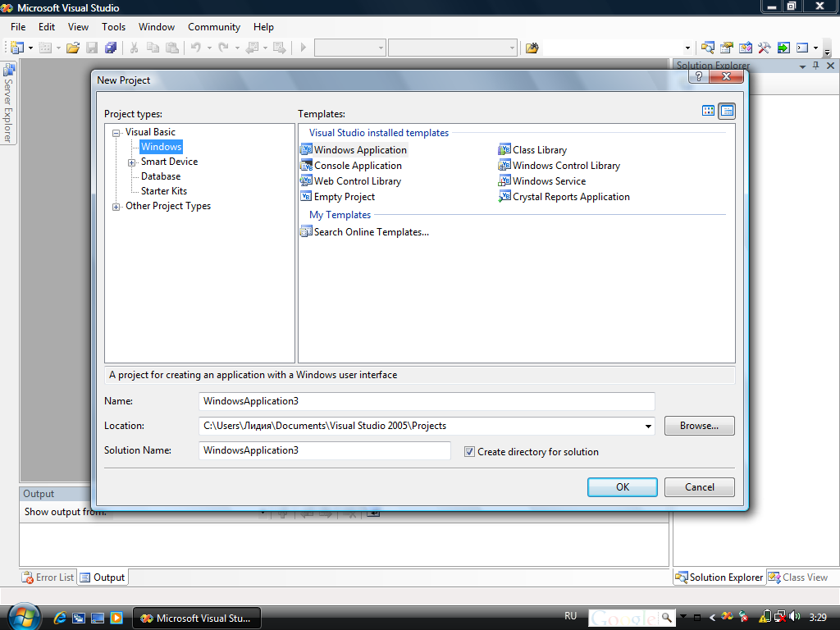Viewport: 840px width, 630px height.
Task: Open Solution Explorer from the toolbar icon
Action: [708, 48]
